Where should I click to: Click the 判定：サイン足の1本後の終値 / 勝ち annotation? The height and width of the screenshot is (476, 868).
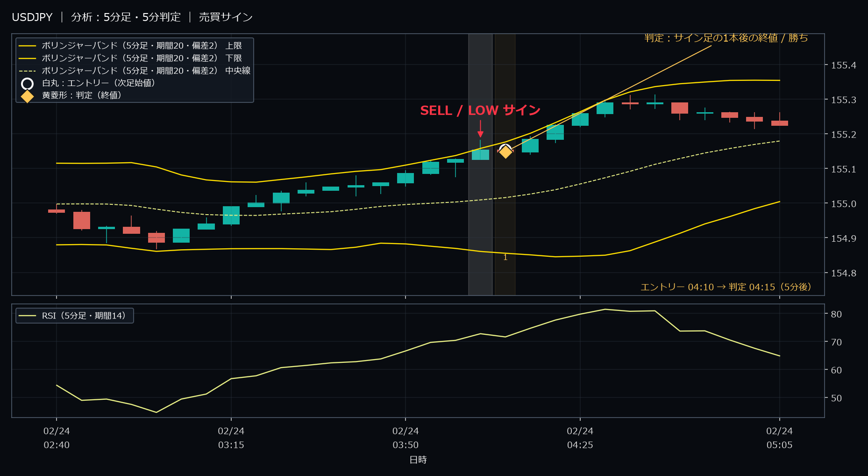pyautogui.click(x=726, y=38)
